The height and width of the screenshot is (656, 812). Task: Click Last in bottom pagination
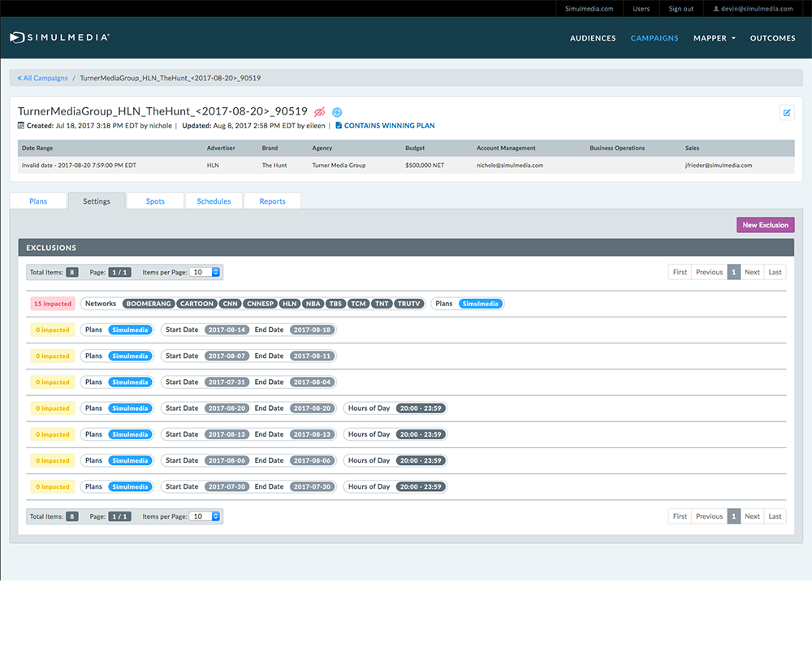(775, 516)
